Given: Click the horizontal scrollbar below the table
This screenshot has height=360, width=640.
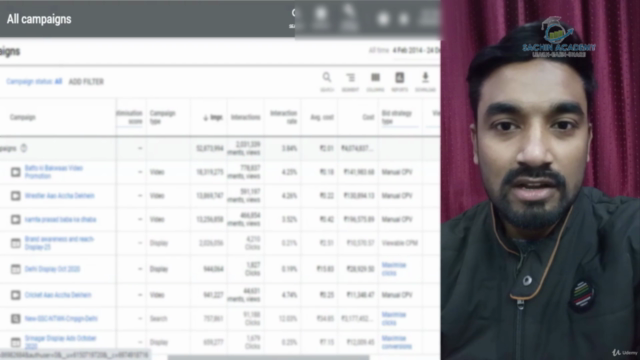Looking at the screenshot, I should [x=268, y=358].
